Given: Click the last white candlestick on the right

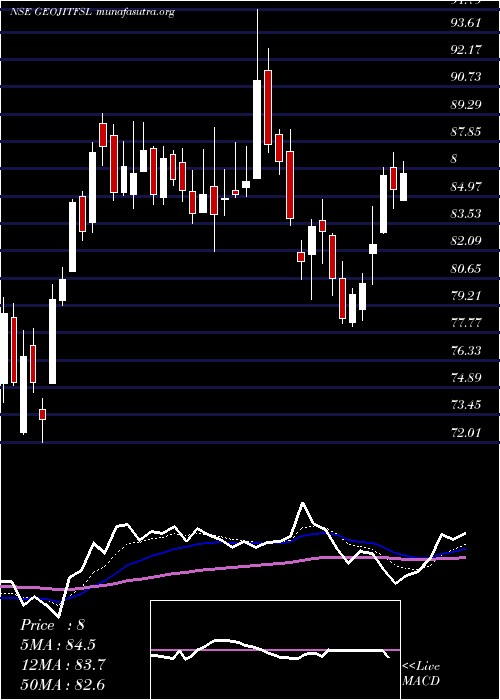Looking at the screenshot, I should click(404, 187).
